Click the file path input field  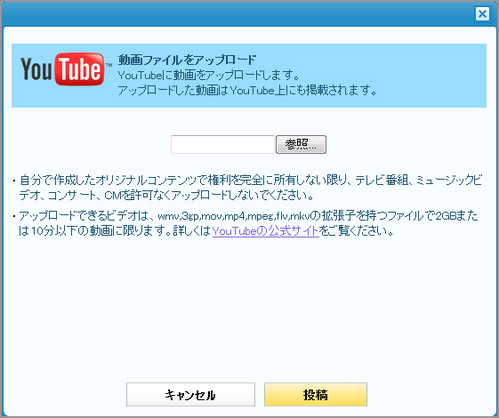[x=223, y=144]
